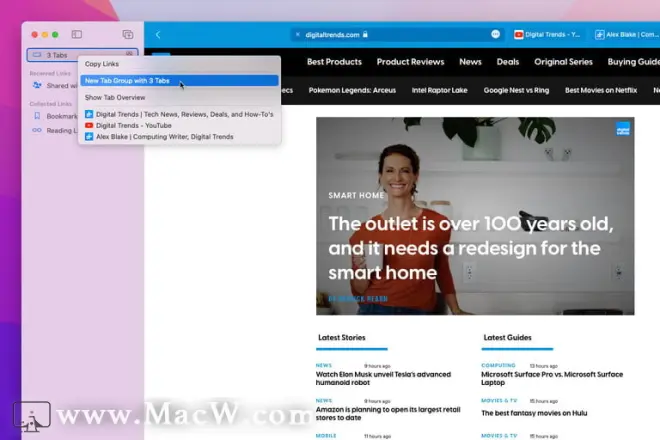The width and height of the screenshot is (660, 440).
Task: Click the Latest Stories heading
Action: 342,337
